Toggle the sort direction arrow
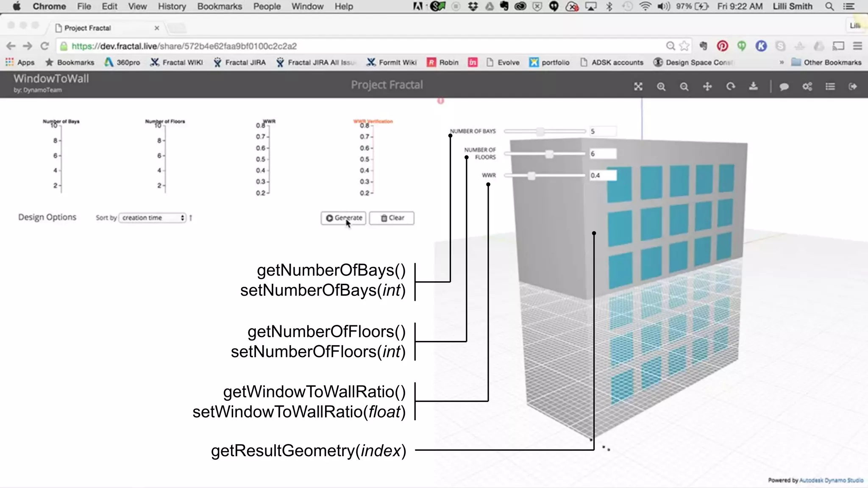Viewport: 868px width, 488px height. pyautogui.click(x=191, y=218)
